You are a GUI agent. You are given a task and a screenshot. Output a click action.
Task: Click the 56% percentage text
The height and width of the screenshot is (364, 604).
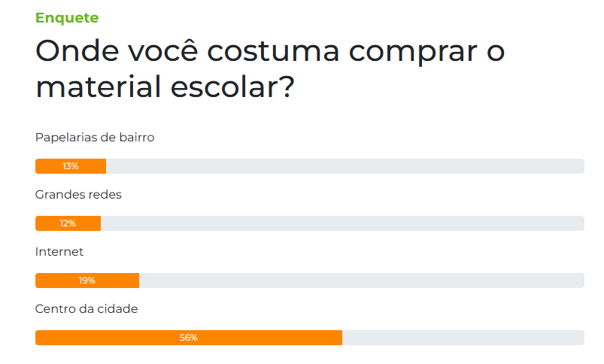189,338
